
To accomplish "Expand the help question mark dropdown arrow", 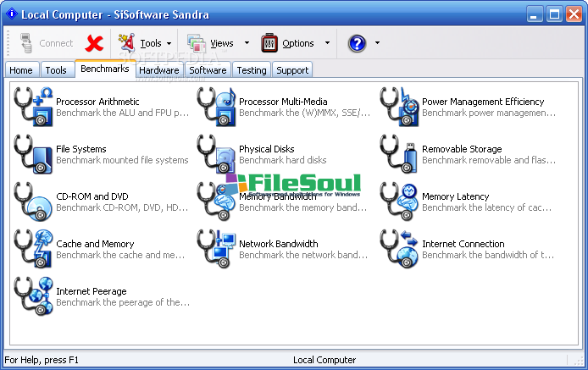I will (377, 43).
